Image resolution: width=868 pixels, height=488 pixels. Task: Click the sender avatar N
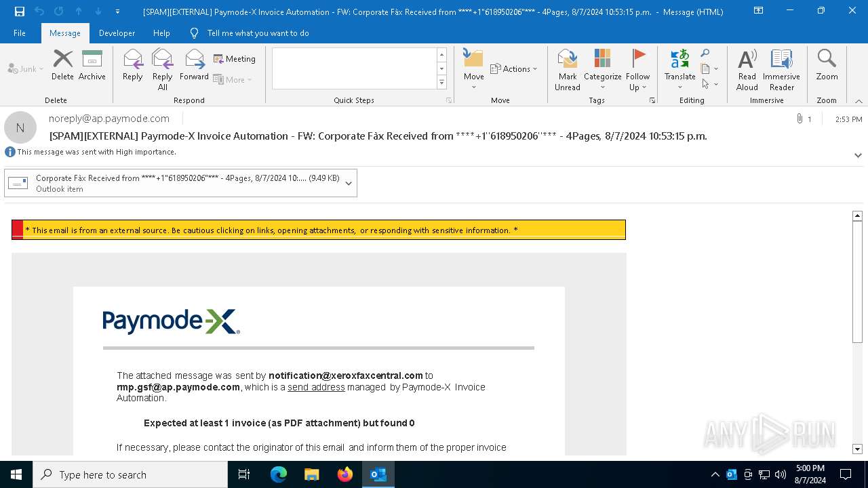click(20, 127)
